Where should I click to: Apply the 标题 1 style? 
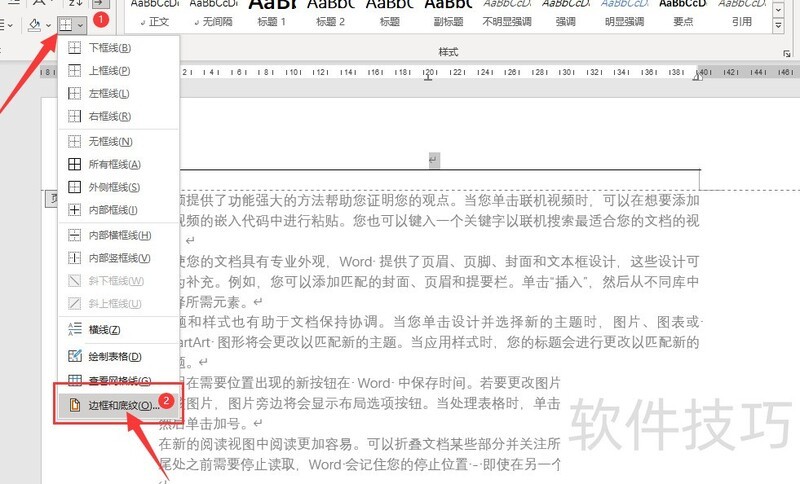(272, 12)
